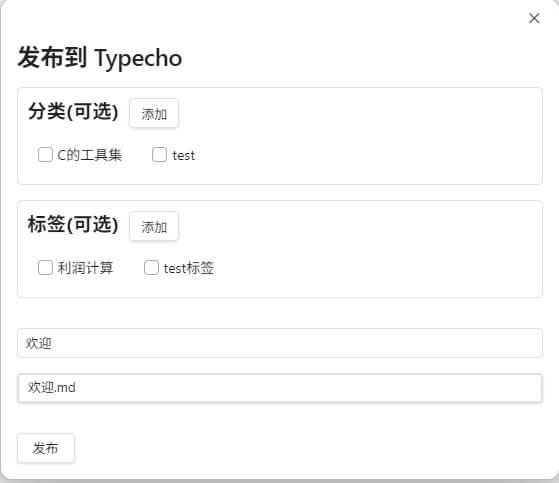Viewport: 559px width, 483px height.
Task: Click 添加 button next to 标签(可选)
Action: [154, 226]
